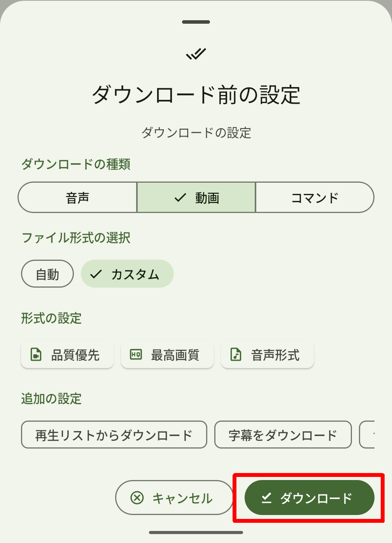
Task: Toggle the 字幕をダウンロード chip
Action: 283,435
